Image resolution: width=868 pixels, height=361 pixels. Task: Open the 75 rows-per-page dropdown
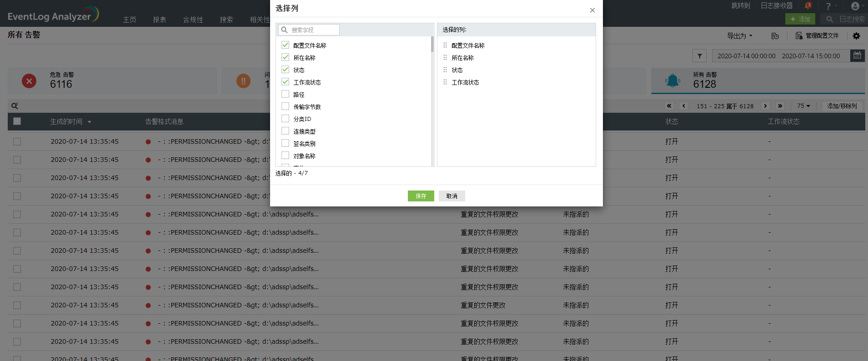pos(803,106)
